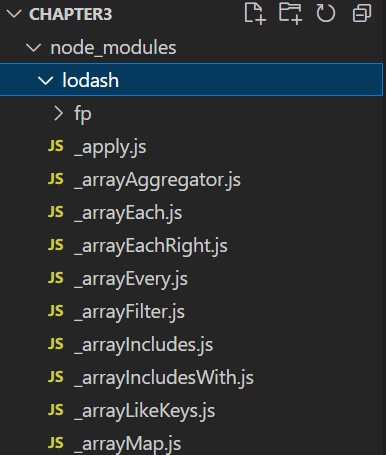Click the JS icon beside _apply.js
Screen dimensions: 386x455
click(56, 146)
